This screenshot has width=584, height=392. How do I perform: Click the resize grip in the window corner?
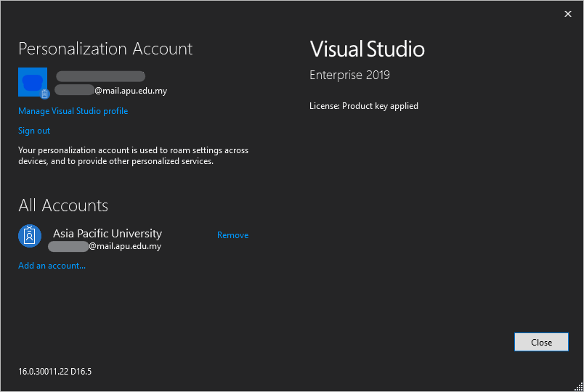579,387
